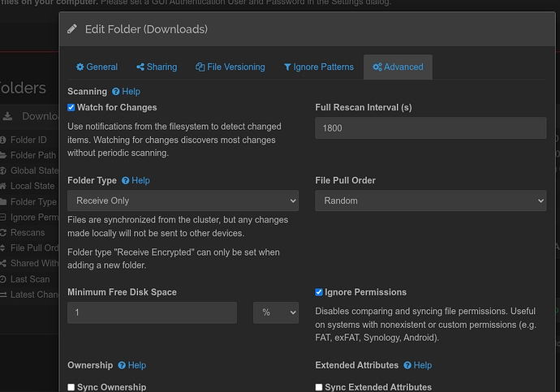Click the General tab gear icon
The height and width of the screenshot is (392, 560).
coord(80,67)
